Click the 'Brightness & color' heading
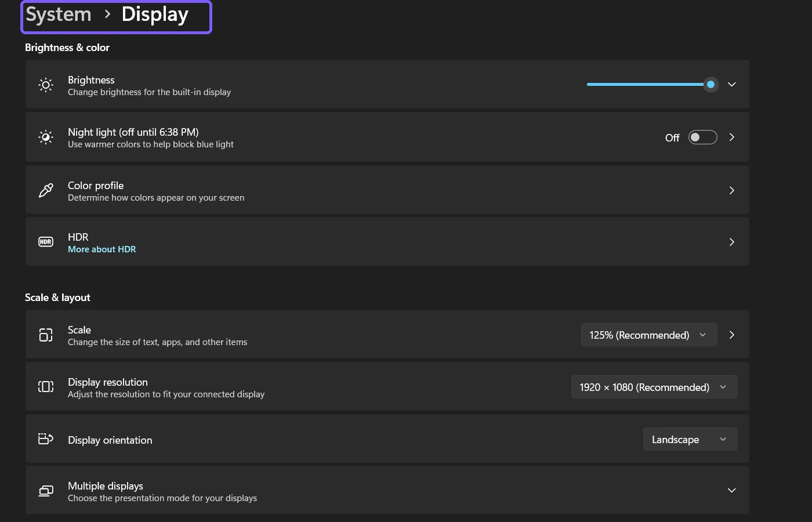Viewport: 812px width, 522px height. coord(67,48)
